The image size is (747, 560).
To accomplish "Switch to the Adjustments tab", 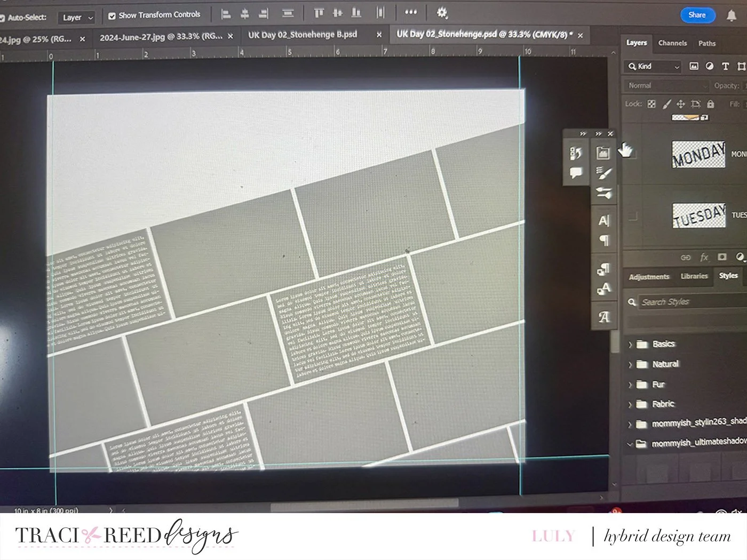I will [x=649, y=277].
